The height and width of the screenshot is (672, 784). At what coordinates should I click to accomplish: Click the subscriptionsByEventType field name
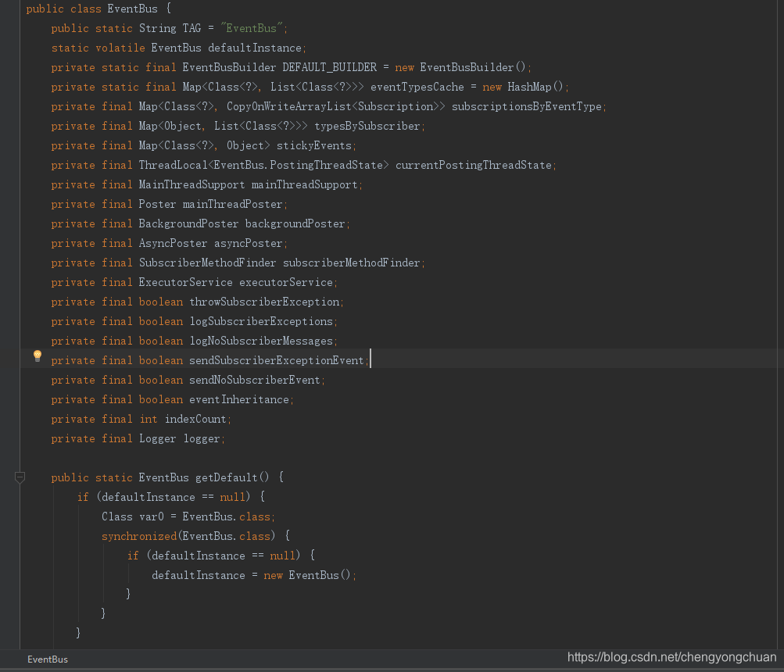(x=527, y=106)
